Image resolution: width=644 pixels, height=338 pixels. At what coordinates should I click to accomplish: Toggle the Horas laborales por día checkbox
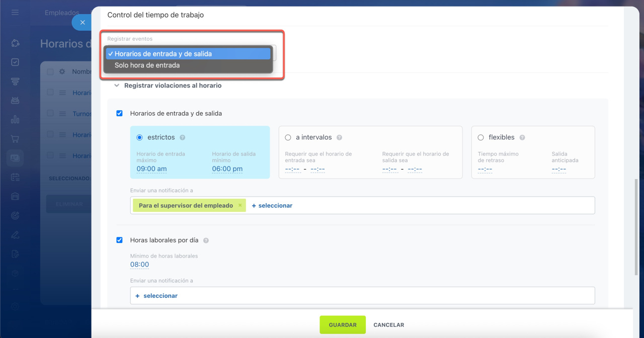click(120, 240)
